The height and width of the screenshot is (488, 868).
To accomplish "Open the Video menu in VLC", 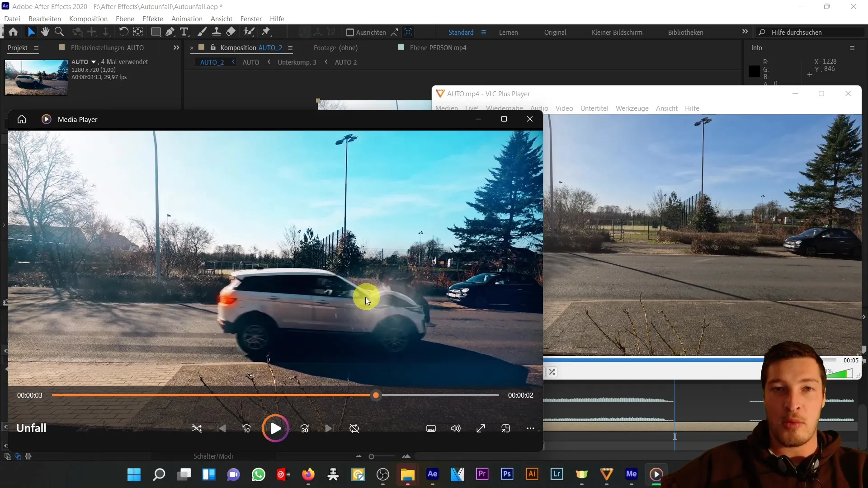I will [564, 108].
